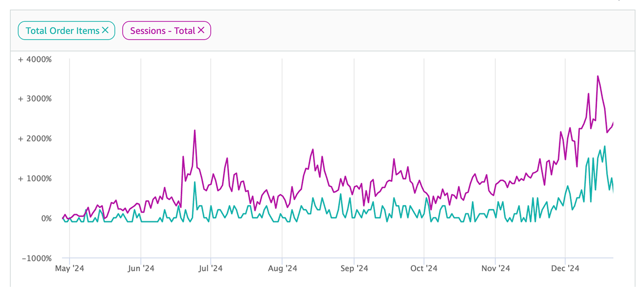Viewport: 644px width, 287px height.
Task: Click the late June spike on the teal Order Items line
Action: pyautogui.click(x=195, y=183)
